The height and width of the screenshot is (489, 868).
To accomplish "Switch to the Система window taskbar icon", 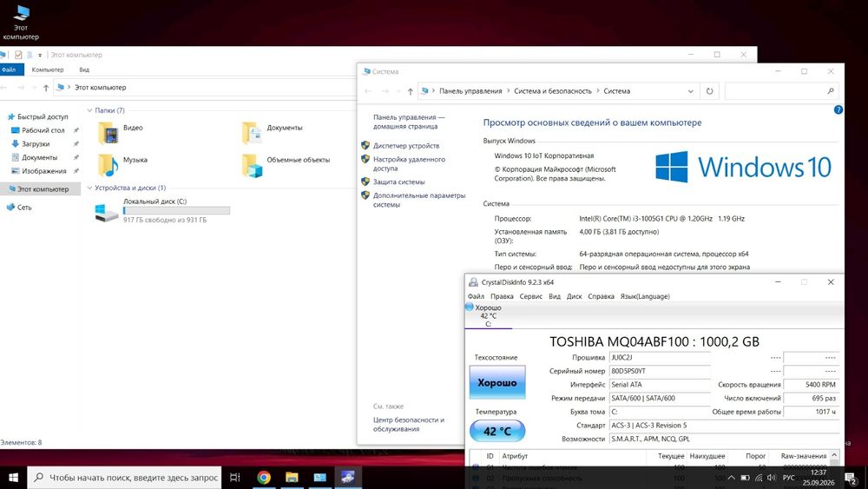I will pos(320,478).
